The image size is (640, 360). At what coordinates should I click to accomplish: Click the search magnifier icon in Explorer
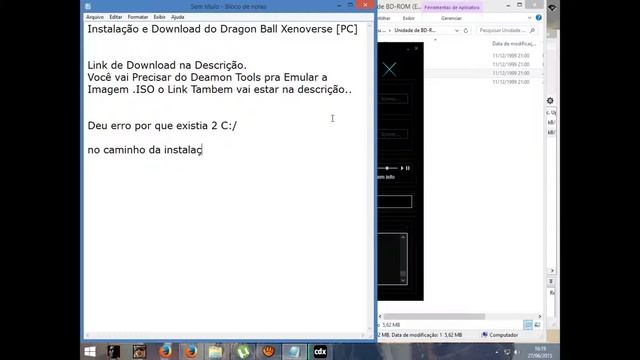click(532, 31)
